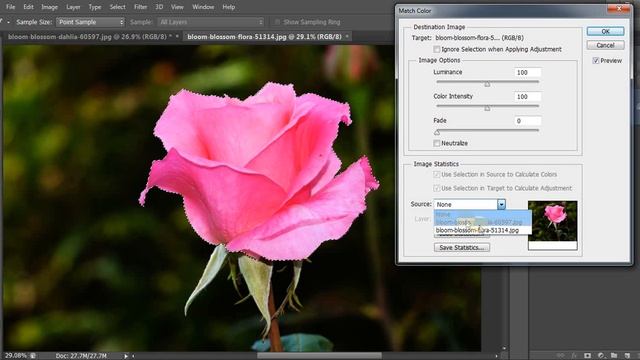Open the Image menu
This screenshot has height=360, width=640.
pos(49,7)
